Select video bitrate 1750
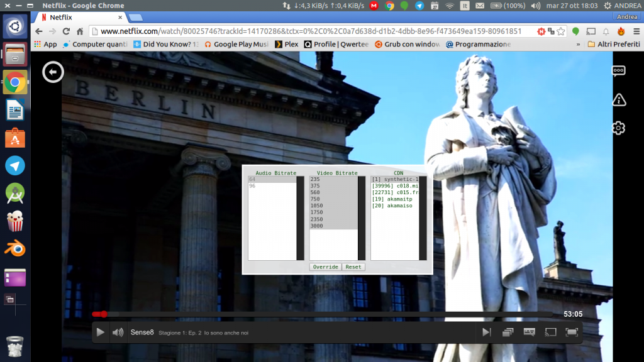 tap(333, 212)
